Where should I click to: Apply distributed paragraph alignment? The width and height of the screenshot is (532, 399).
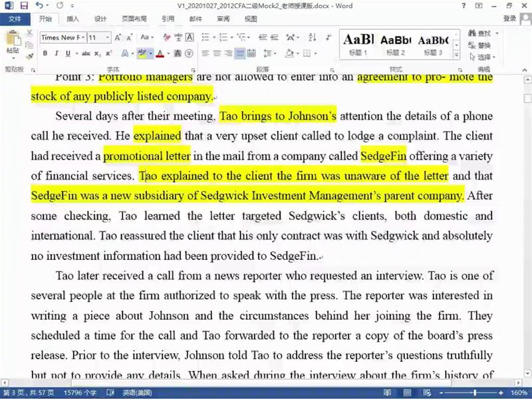coord(251,53)
